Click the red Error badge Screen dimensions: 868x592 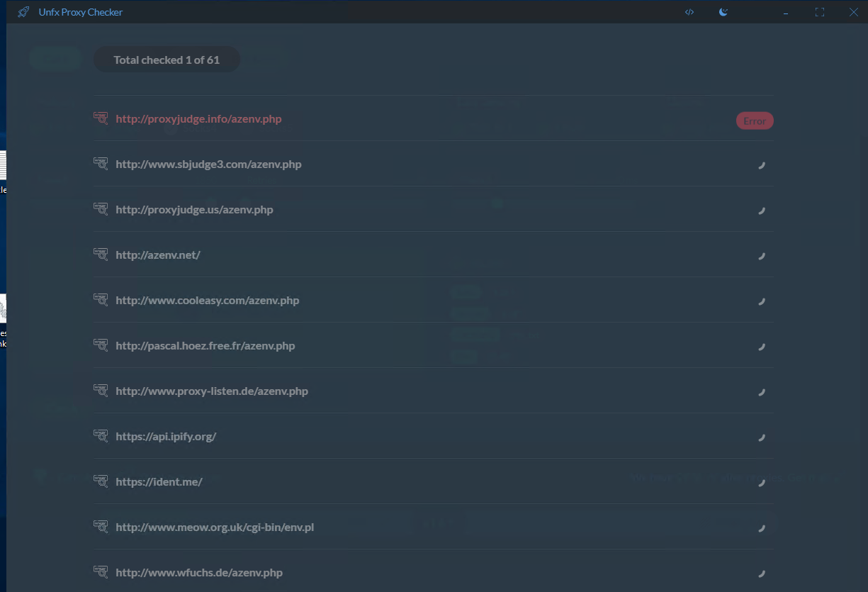(x=754, y=121)
